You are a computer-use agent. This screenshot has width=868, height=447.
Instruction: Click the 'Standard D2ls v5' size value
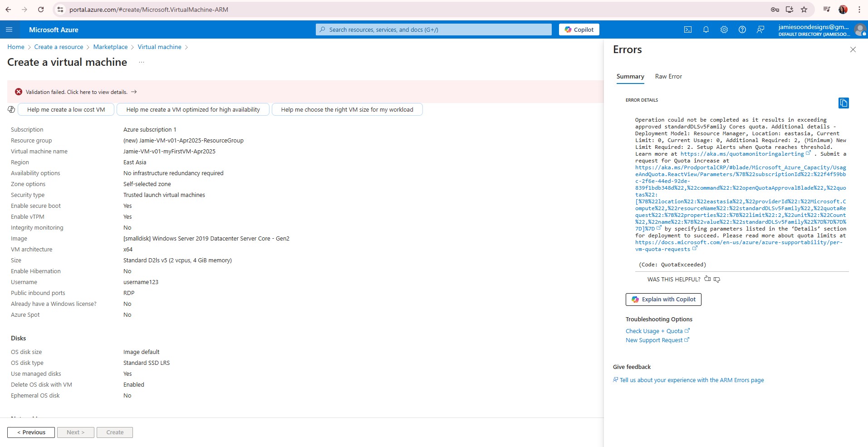(177, 260)
